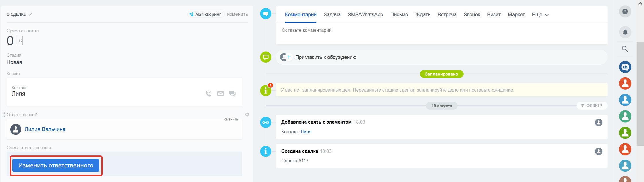
Task: Switch to the Задача tab
Action: (332, 15)
